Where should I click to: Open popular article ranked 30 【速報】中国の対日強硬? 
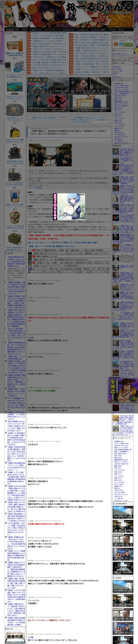16,621
